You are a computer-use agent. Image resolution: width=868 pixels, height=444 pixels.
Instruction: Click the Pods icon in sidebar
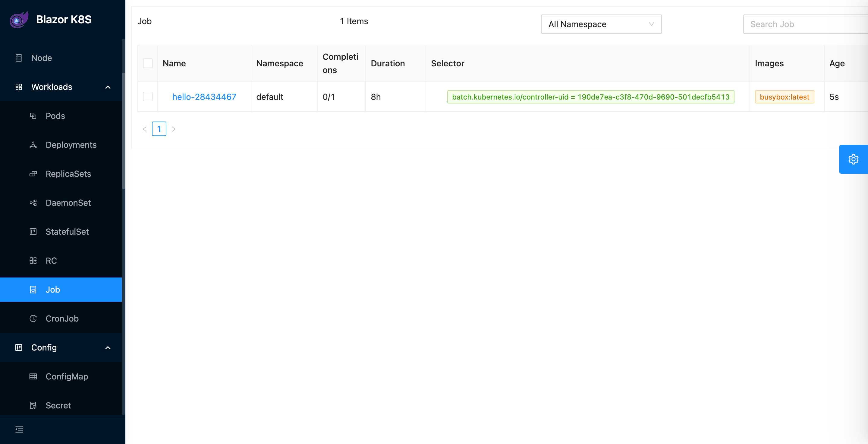click(33, 116)
